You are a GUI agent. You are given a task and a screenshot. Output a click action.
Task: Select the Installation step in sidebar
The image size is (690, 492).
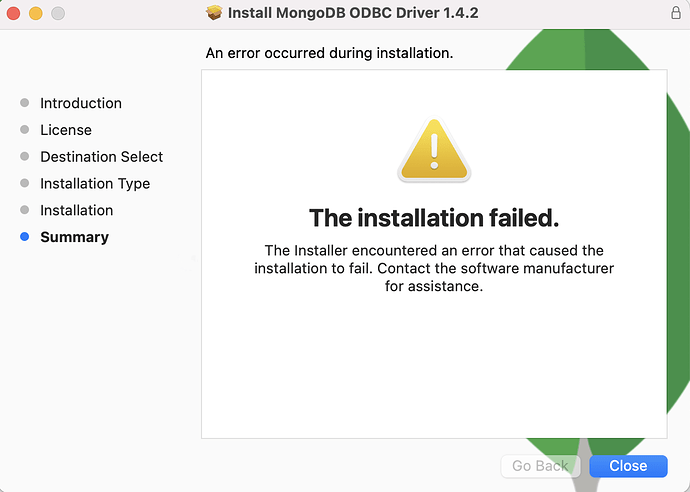pyautogui.click(x=76, y=210)
